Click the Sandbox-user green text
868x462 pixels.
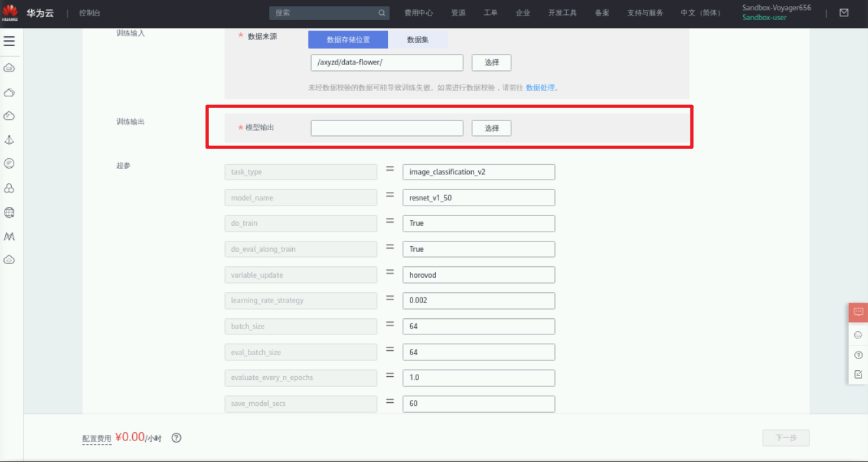coord(765,18)
